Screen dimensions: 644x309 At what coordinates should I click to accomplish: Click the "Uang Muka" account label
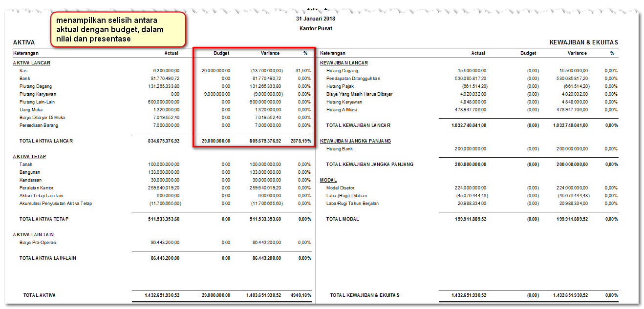click(x=31, y=110)
